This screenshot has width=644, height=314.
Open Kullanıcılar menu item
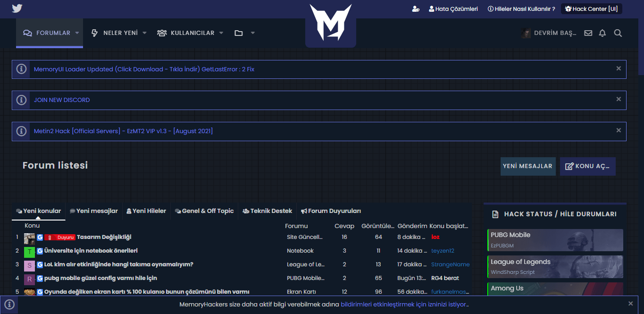[x=186, y=33]
